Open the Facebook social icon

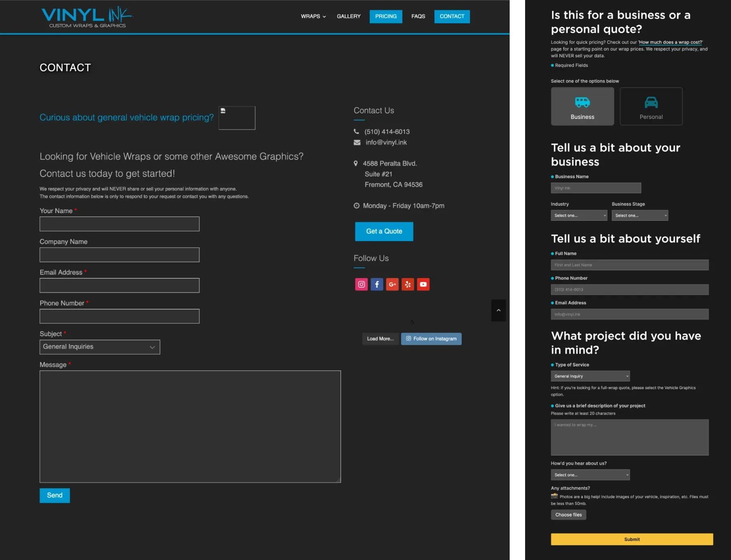coord(376,284)
